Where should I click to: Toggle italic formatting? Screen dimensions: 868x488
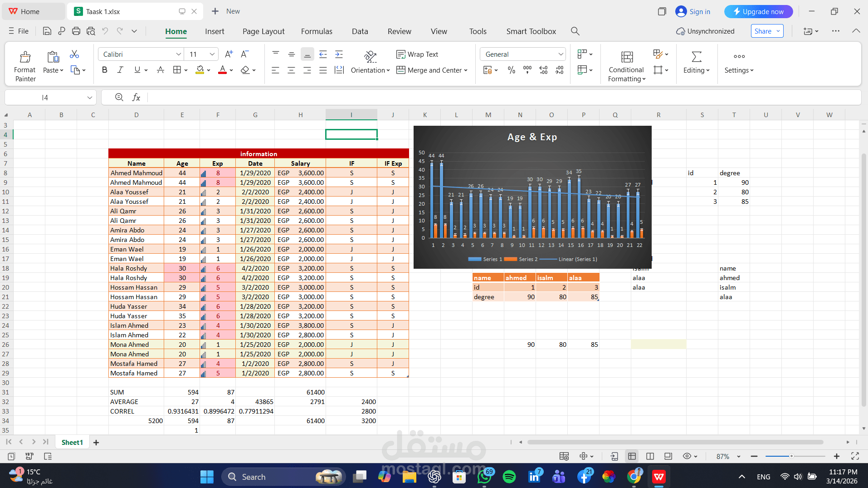click(x=120, y=69)
